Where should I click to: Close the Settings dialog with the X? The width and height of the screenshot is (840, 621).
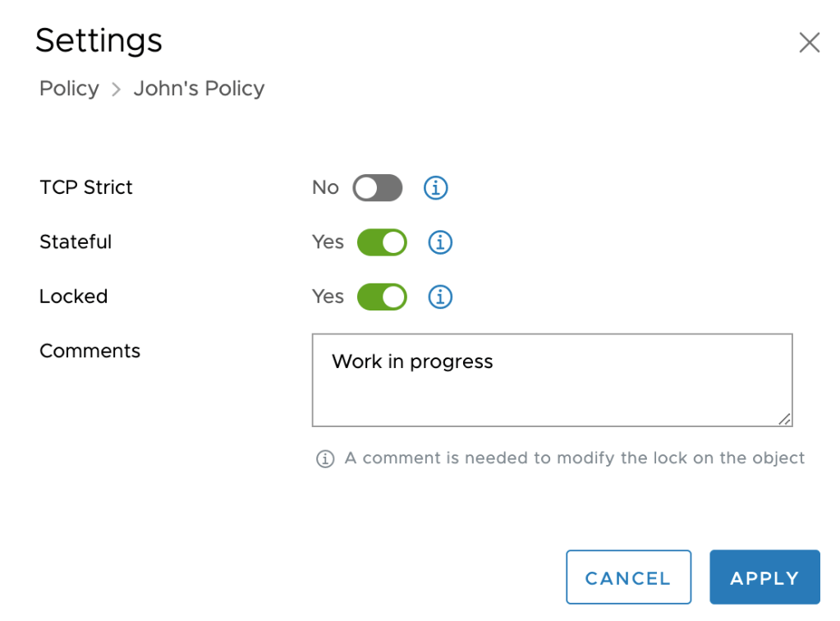(810, 43)
